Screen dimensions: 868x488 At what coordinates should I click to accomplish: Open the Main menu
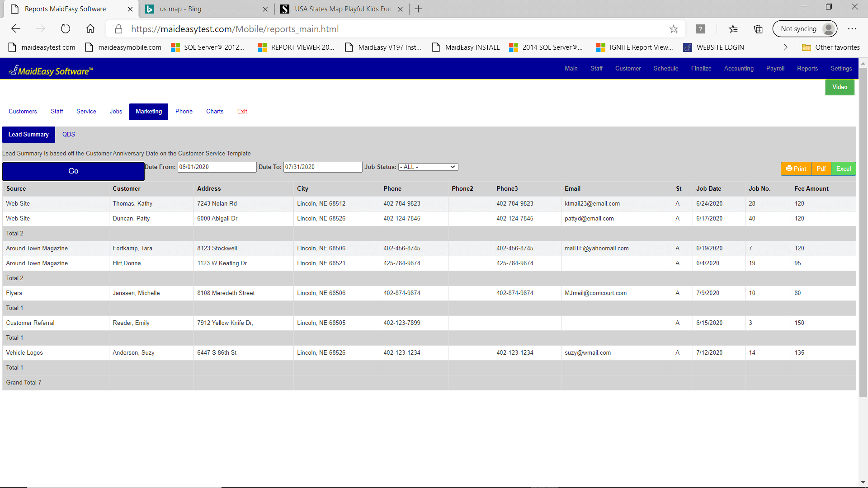tap(571, 69)
